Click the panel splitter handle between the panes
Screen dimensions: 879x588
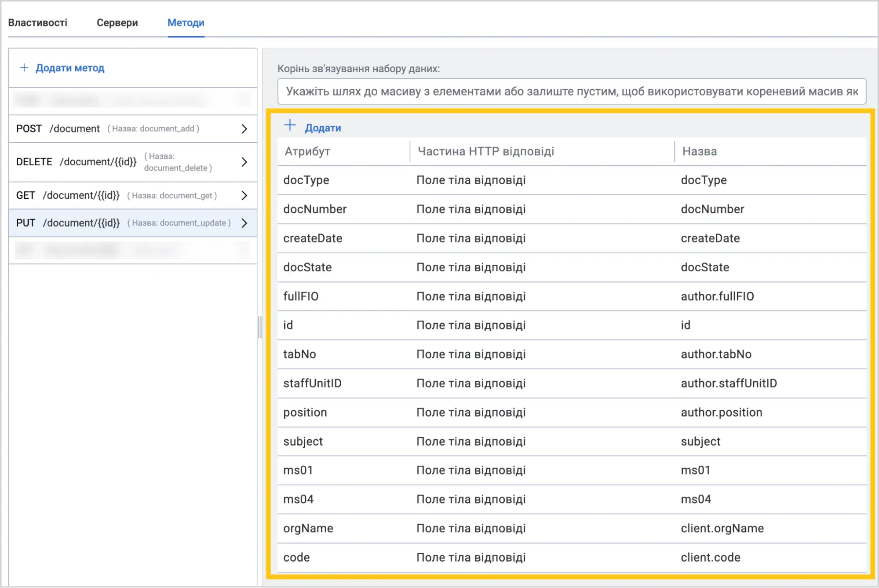click(x=260, y=327)
